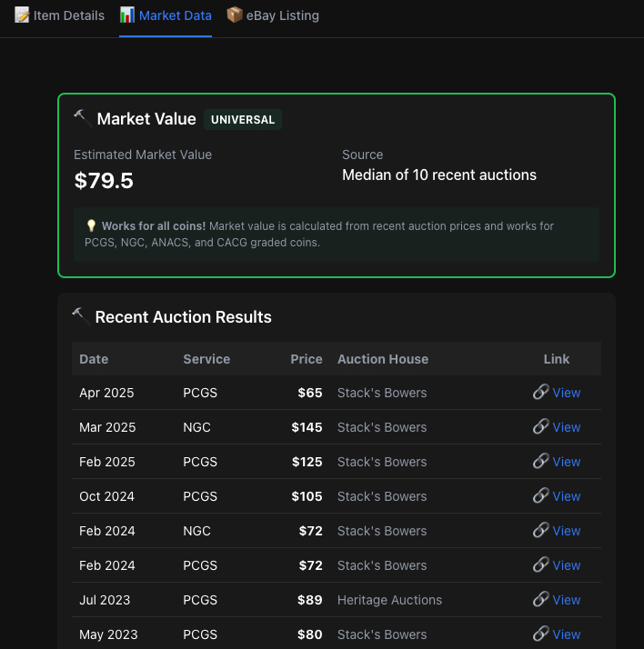Click the Heritage Auctions cell
Viewport: 644px width, 649px height.
tap(389, 600)
